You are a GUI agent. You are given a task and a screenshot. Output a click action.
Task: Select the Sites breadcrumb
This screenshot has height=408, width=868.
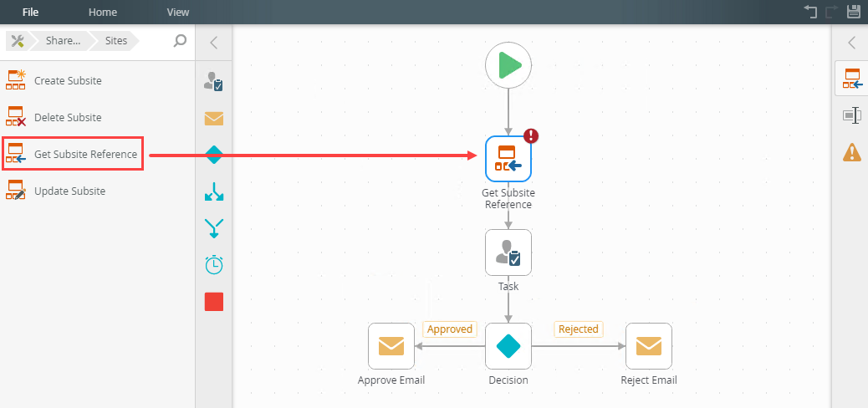[115, 41]
